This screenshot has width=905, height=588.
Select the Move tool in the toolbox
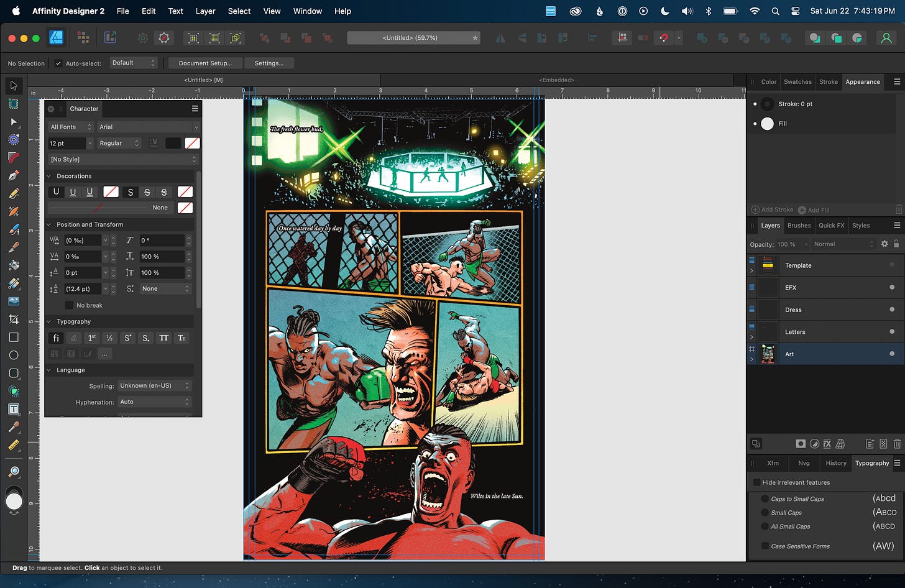tap(14, 85)
